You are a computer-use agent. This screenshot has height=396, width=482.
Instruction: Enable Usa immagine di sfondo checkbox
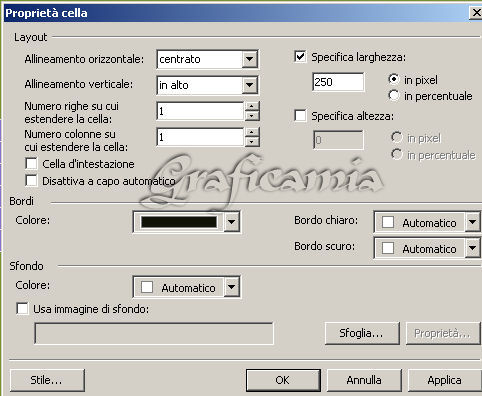point(22,308)
